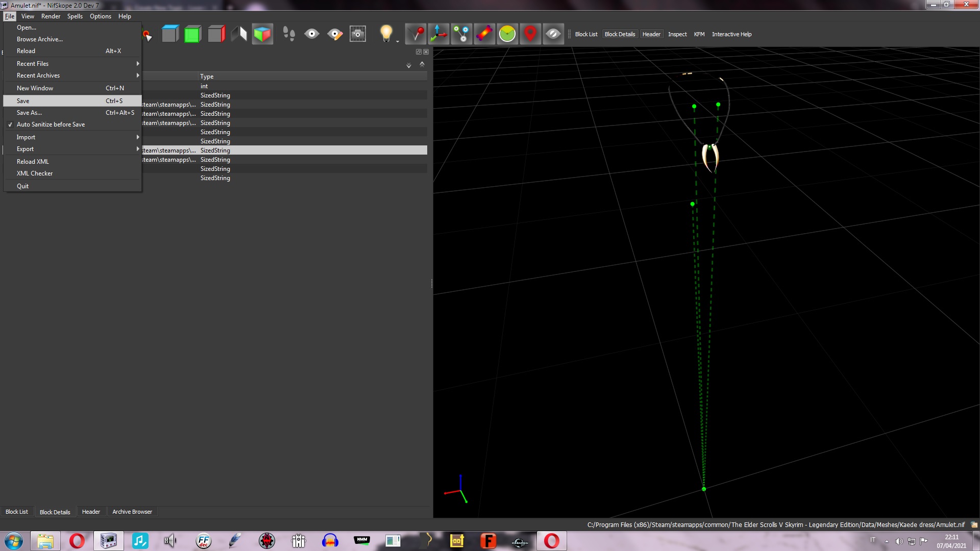Toggle Block List toolbar button

(586, 34)
